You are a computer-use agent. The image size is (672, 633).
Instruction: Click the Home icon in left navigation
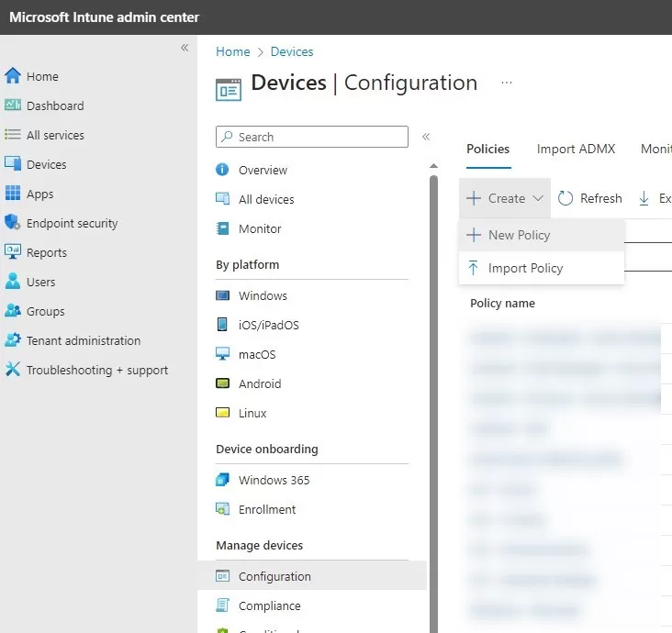coord(13,76)
